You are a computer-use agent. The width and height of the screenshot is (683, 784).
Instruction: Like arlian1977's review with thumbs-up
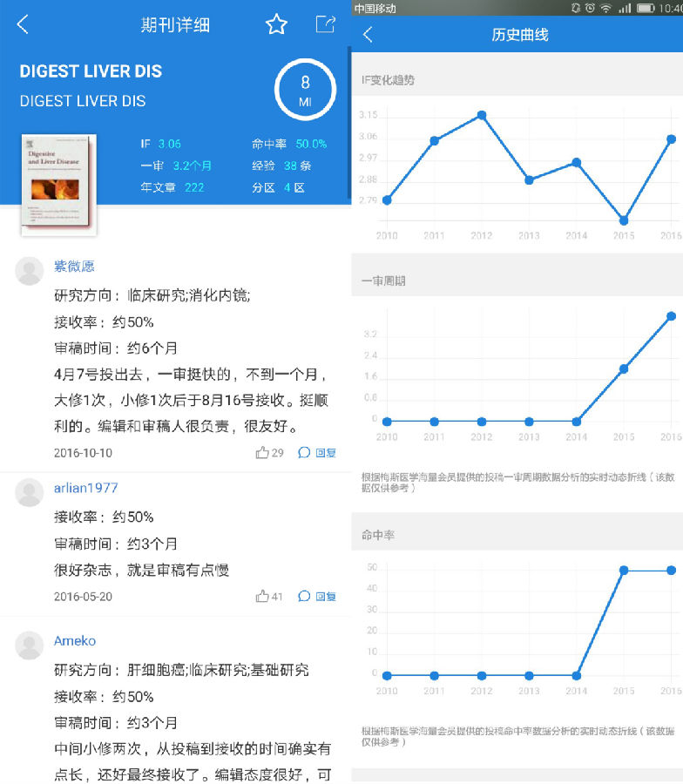coord(269,597)
